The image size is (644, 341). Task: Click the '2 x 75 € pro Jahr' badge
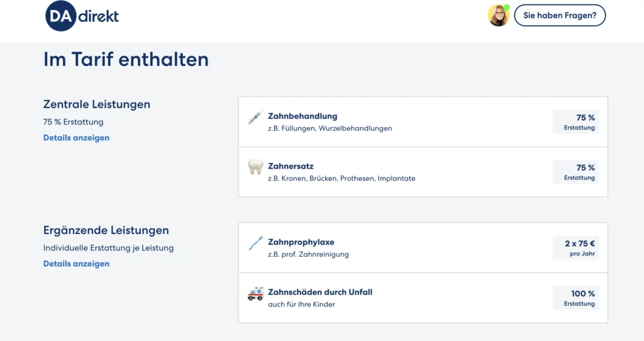576,248
